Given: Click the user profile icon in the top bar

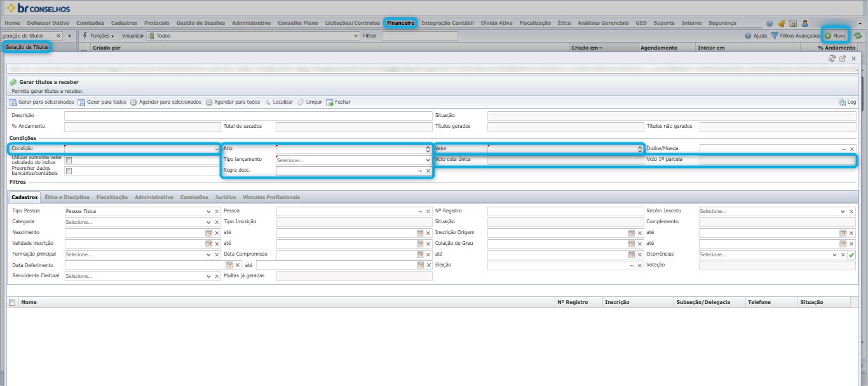Looking at the screenshot, I should pos(804,23).
